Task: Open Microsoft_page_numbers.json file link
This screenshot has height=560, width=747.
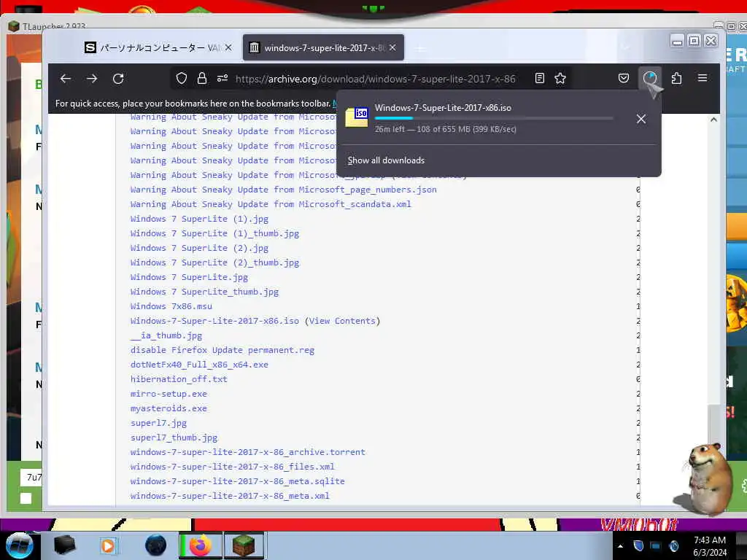Action: tap(284, 190)
